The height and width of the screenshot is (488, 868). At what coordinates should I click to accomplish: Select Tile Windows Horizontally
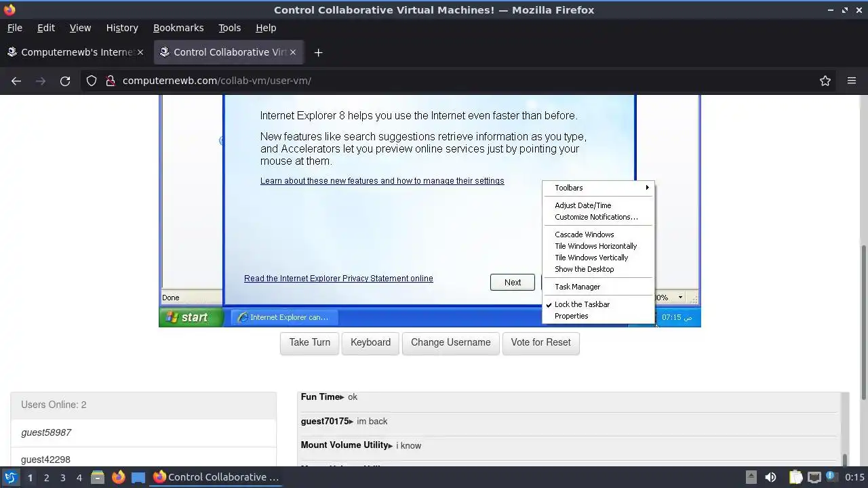pyautogui.click(x=598, y=246)
